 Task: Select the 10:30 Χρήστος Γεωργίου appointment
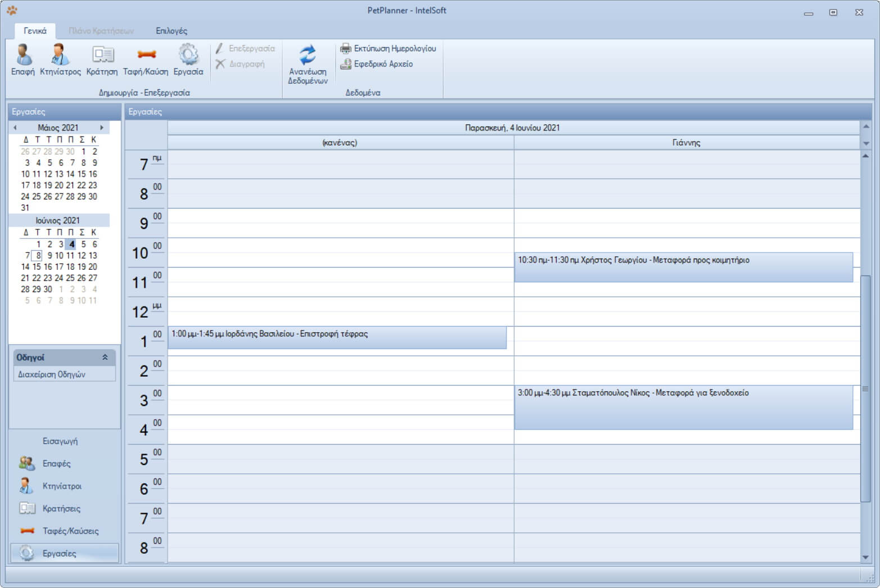pos(683,268)
